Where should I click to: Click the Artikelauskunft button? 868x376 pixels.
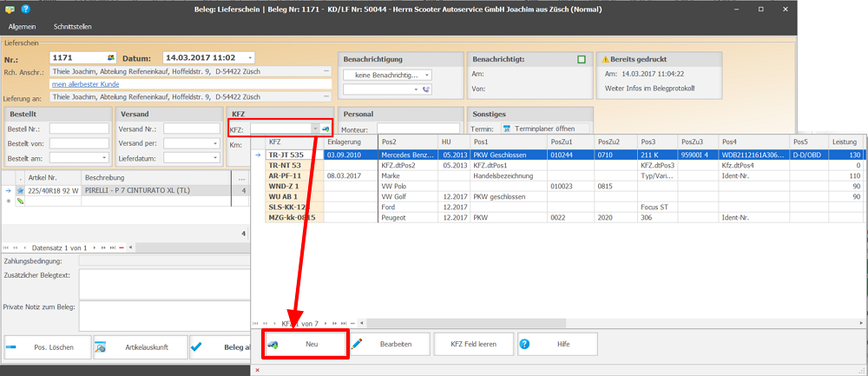click(x=140, y=347)
